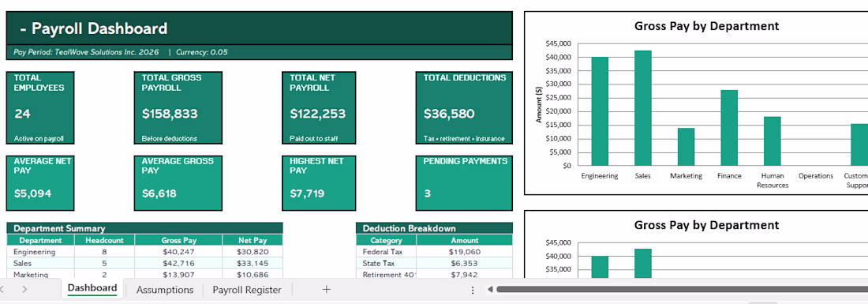
Task: Click the Operations axis label in top chart
Action: 815,175
